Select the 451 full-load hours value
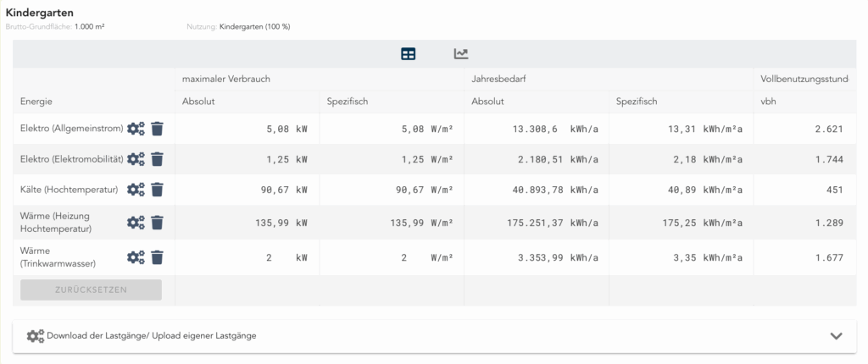Image resolution: width=868 pixels, height=364 pixels. tap(835, 190)
